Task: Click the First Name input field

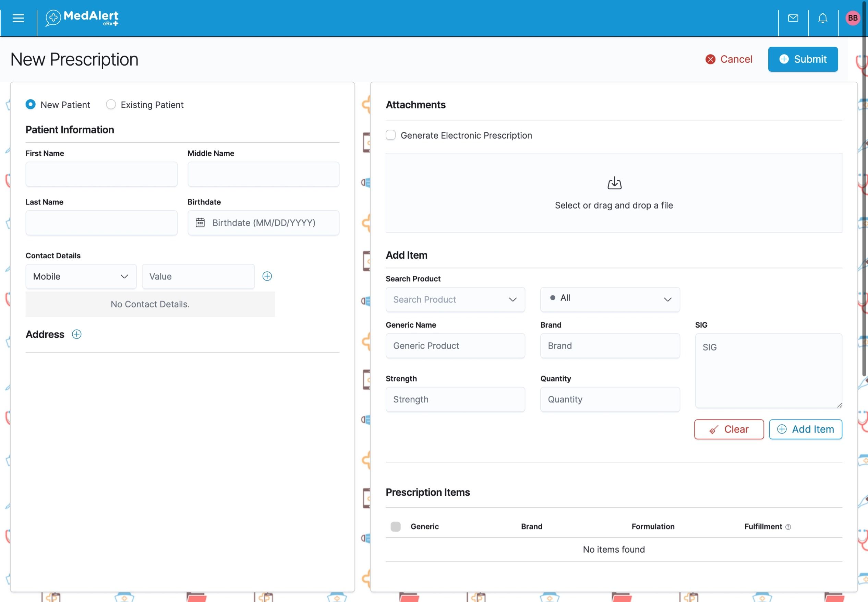Action: (x=101, y=174)
